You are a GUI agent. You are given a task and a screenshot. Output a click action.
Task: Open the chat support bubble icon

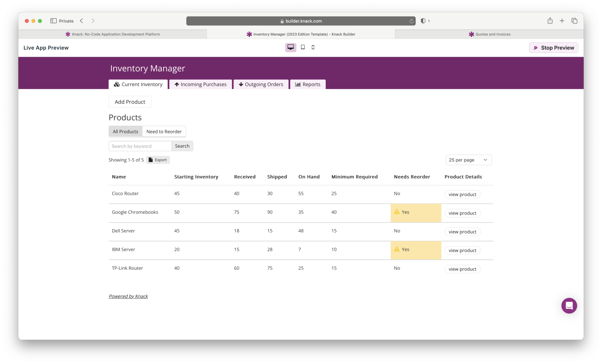(569, 306)
